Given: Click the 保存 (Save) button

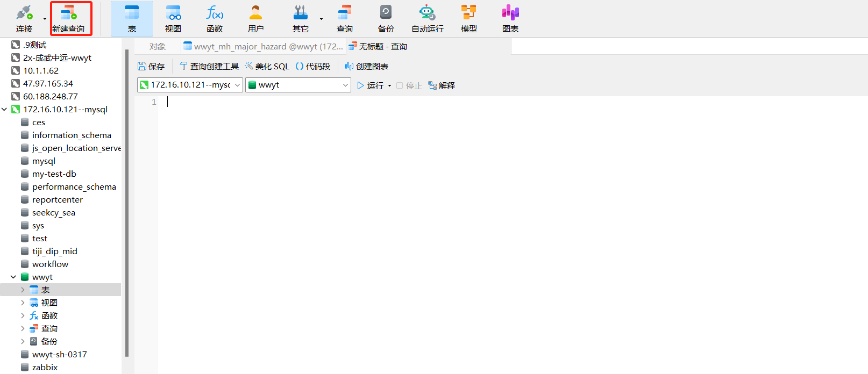Looking at the screenshot, I should tap(151, 66).
